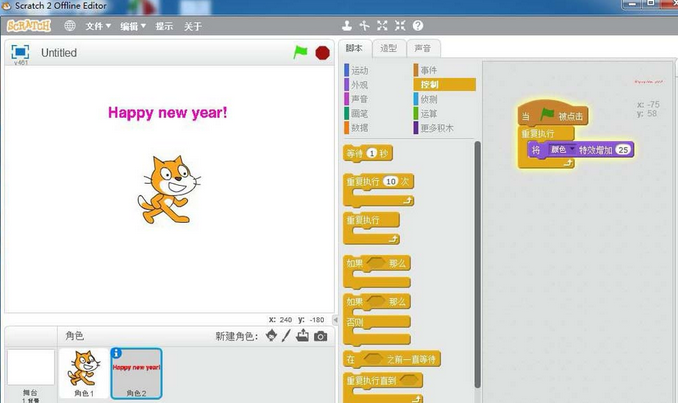Click the 25 value field in the purple block
The width and height of the screenshot is (678, 403).
pos(624,149)
